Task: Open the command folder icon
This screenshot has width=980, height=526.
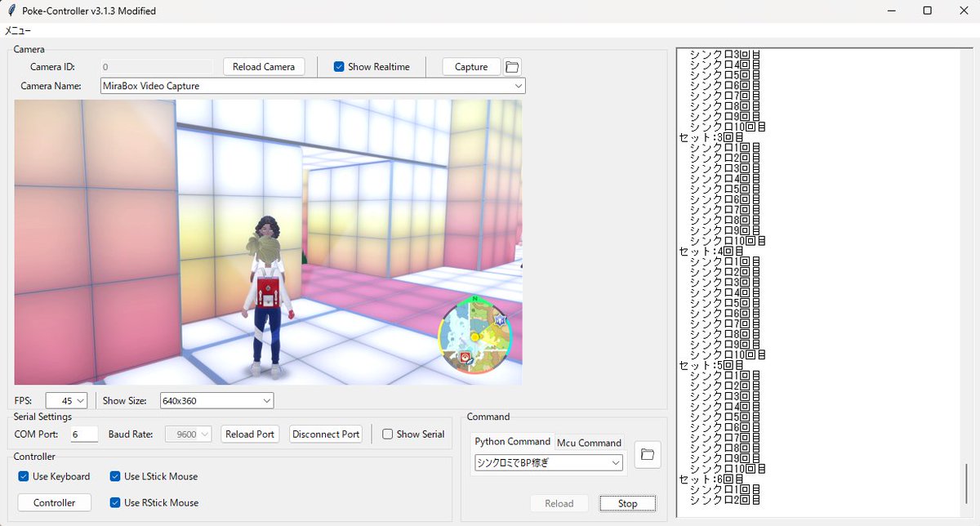Action: tap(648, 454)
